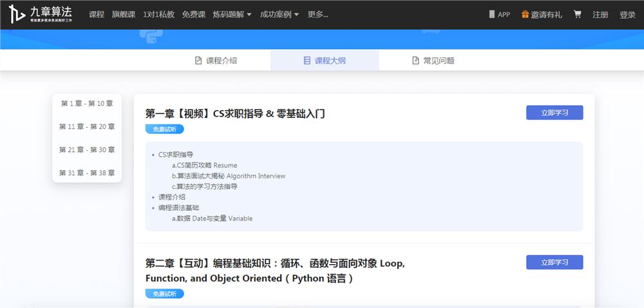Switch to the 常见问题 tab

pos(433,61)
